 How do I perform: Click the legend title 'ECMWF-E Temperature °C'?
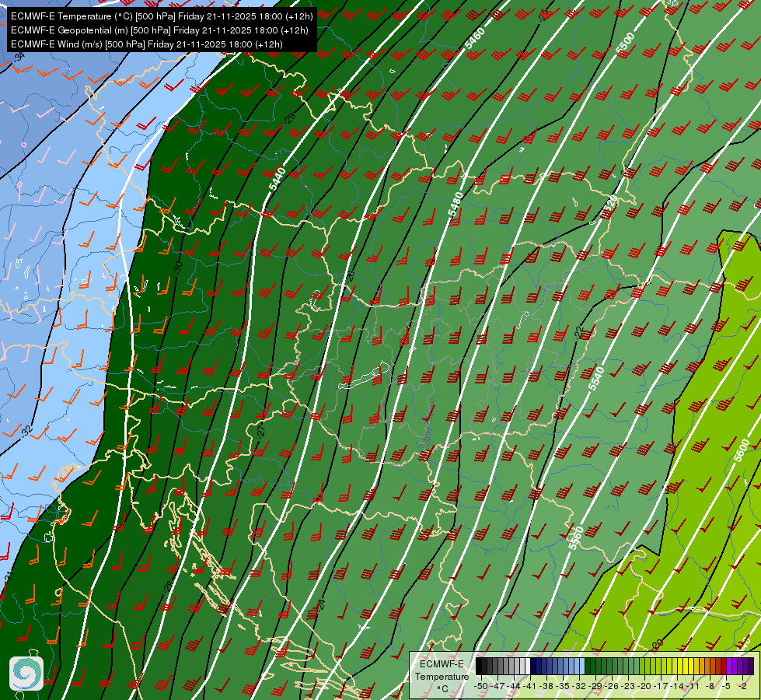pos(442,676)
